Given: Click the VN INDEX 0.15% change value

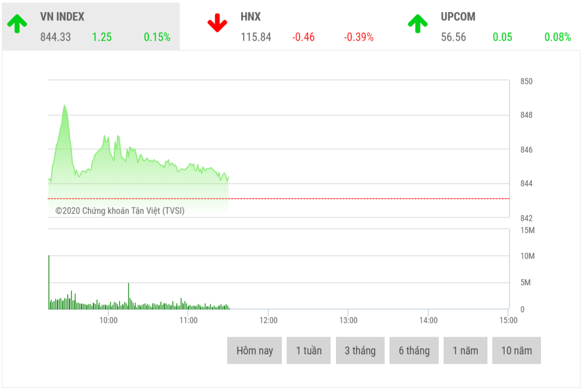Looking at the screenshot, I should (x=157, y=37).
